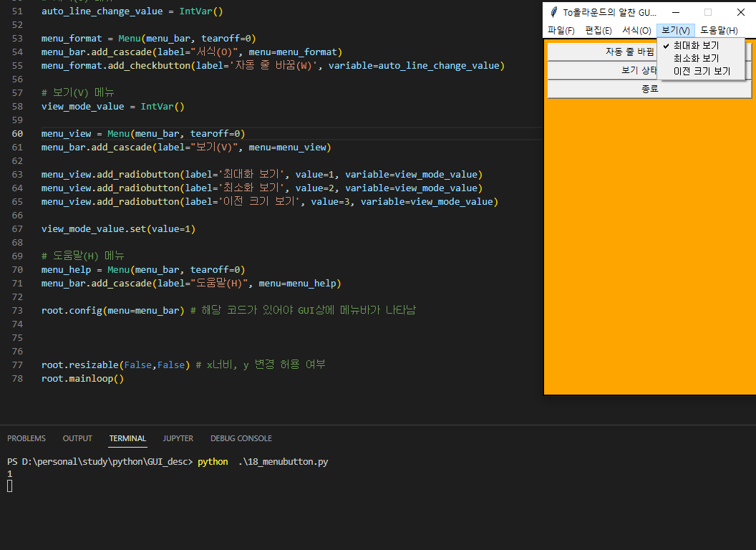The image size is (756, 550).
Task: Click the add_checkbutton call on line 55
Action: (273, 66)
